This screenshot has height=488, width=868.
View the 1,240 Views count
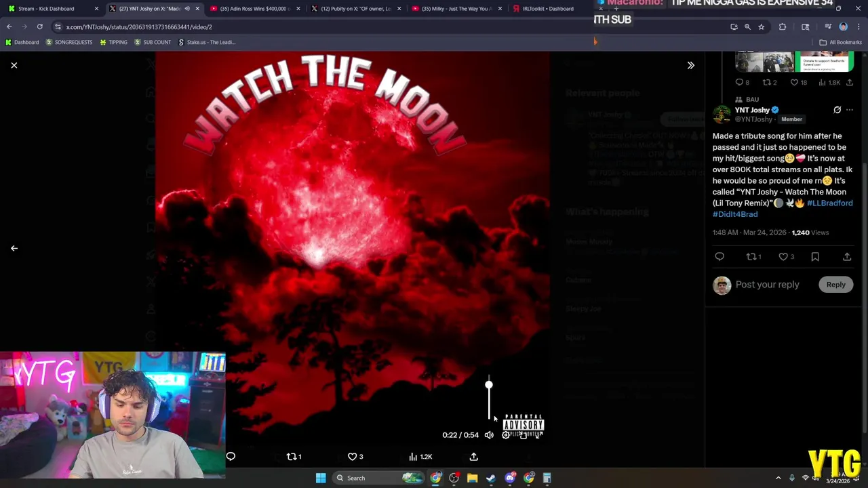[810, 232]
